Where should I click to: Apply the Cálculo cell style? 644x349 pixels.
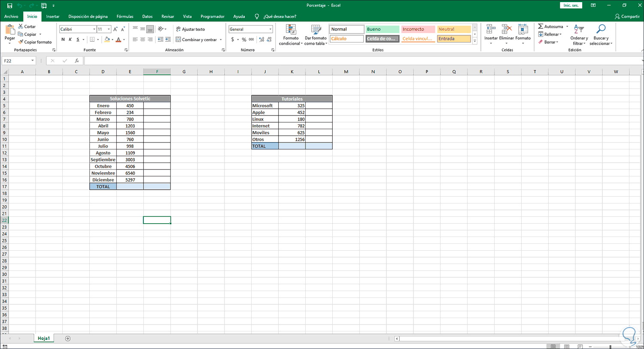[346, 39]
